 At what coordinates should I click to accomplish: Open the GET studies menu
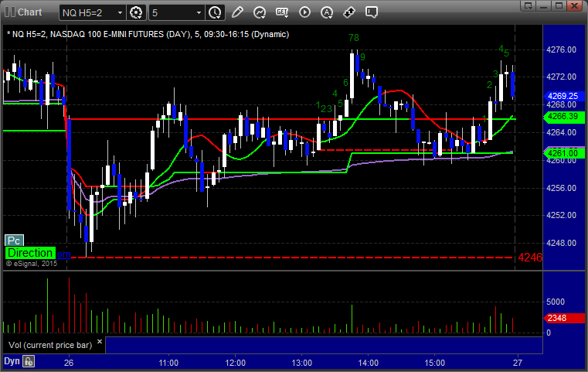coord(282,12)
